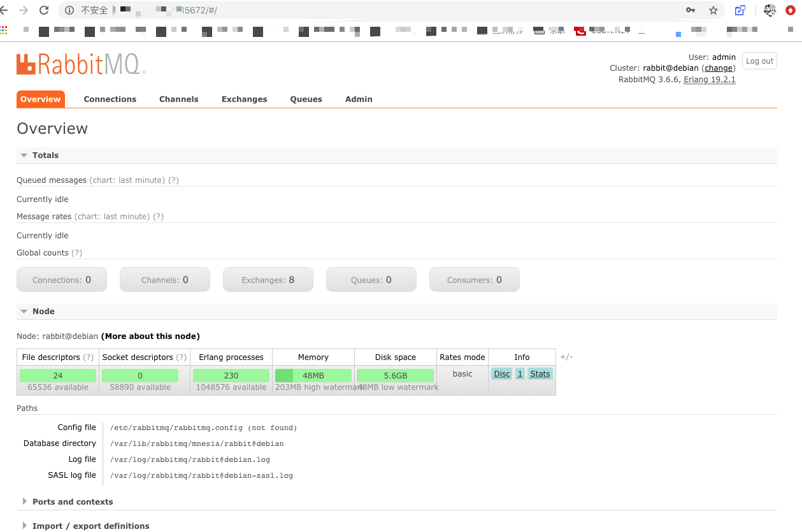Screen dimensions: 802x532
Task: Open More about this node
Action: point(150,336)
